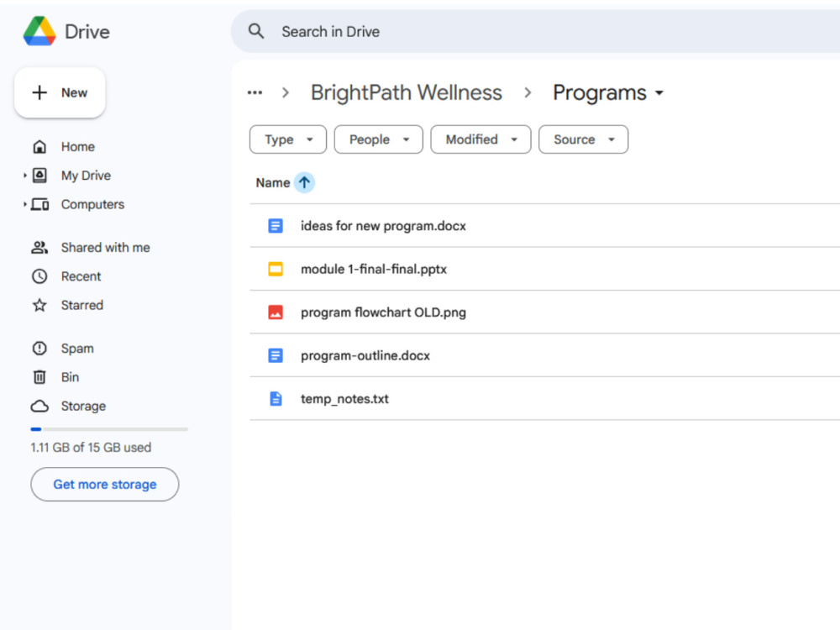The height and width of the screenshot is (630, 840).
Task: Click the Home sidebar icon
Action: click(39, 147)
